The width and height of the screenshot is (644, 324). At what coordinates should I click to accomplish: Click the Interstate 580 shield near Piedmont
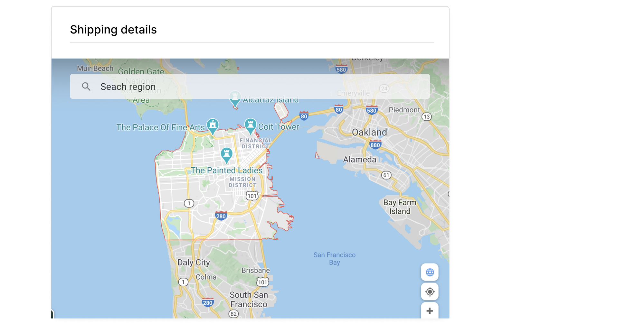pos(372,110)
